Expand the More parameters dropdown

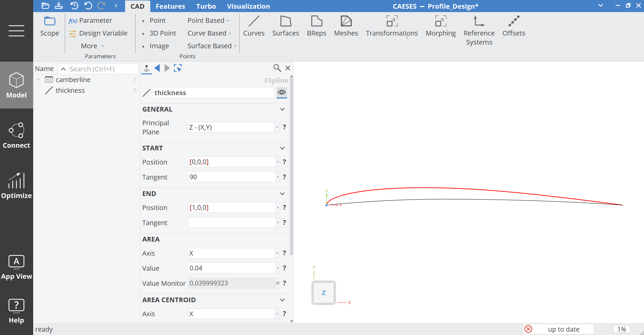pos(93,46)
